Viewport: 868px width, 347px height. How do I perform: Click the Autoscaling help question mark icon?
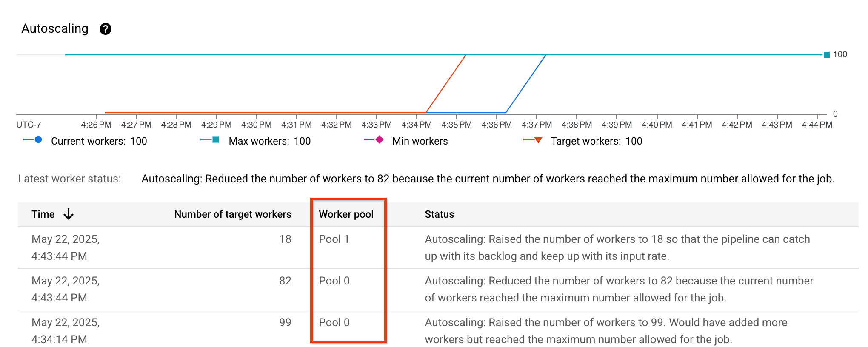[x=105, y=29]
